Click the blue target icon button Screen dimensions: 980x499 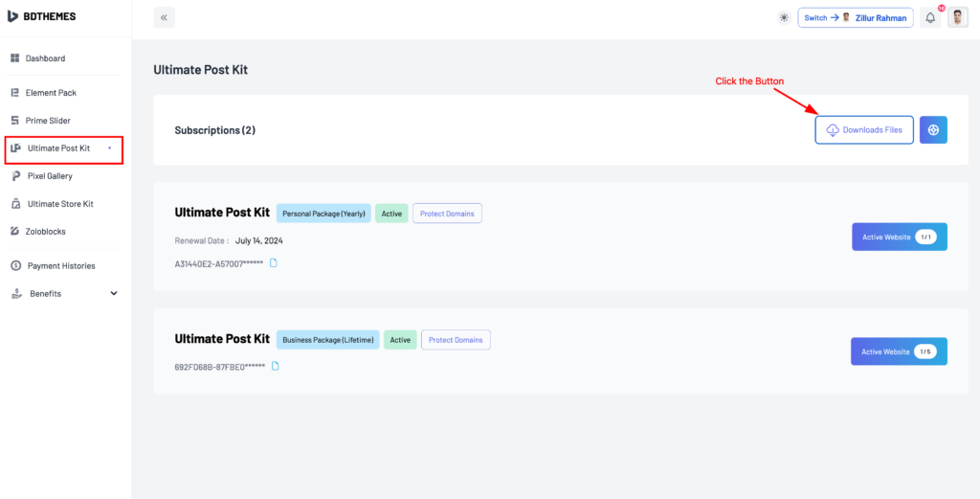point(933,130)
